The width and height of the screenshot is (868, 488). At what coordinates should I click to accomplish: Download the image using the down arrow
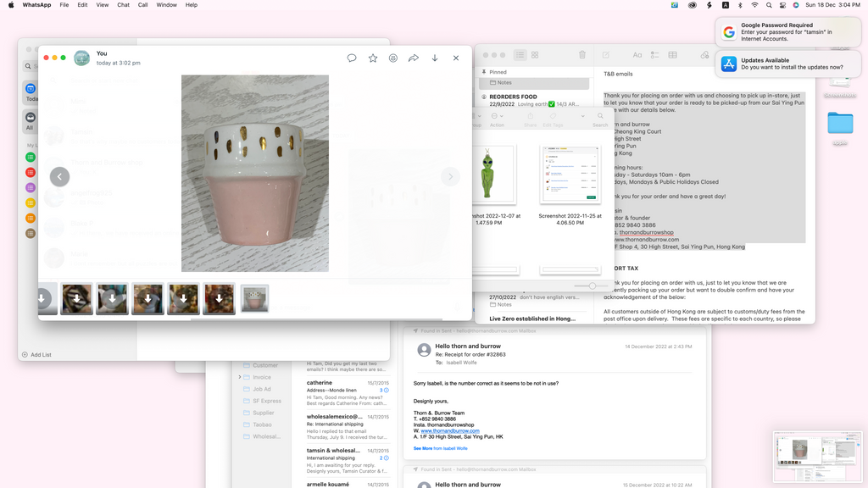(435, 58)
